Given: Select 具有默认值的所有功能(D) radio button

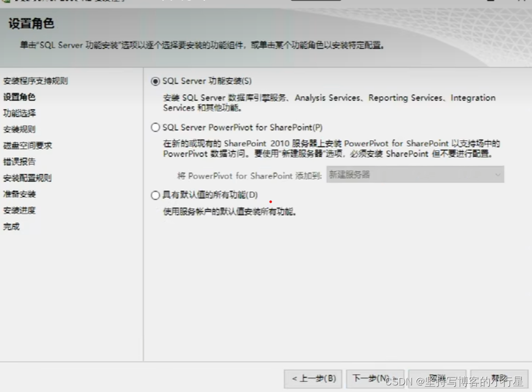Looking at the screenshot, I should click(155, 195).
